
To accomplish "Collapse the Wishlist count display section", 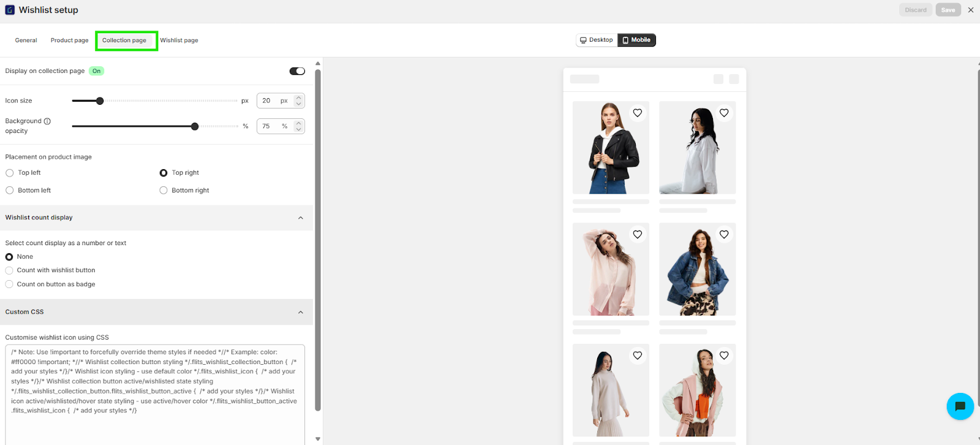I will pos(300,218).
